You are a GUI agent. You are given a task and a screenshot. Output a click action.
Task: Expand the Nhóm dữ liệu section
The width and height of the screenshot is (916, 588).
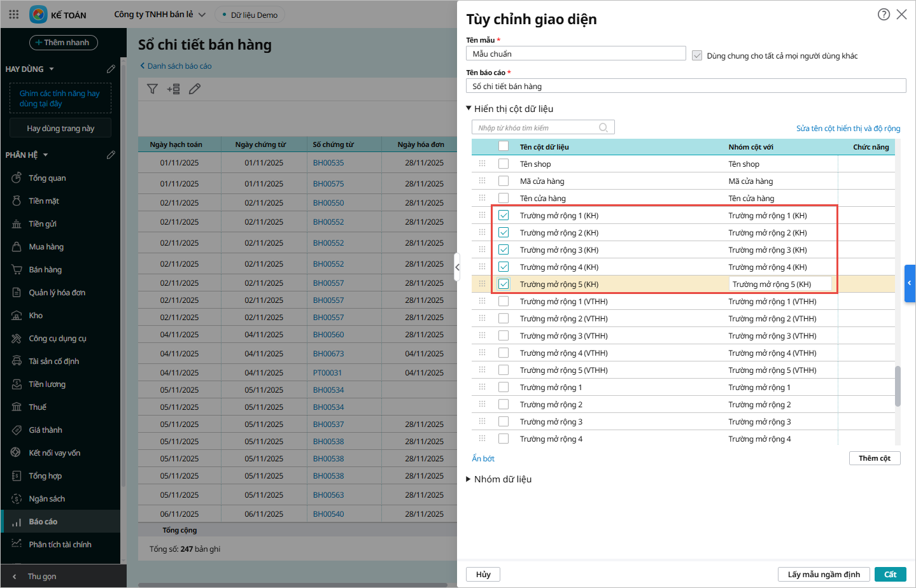pyautogui.click(x=469, y=479)
